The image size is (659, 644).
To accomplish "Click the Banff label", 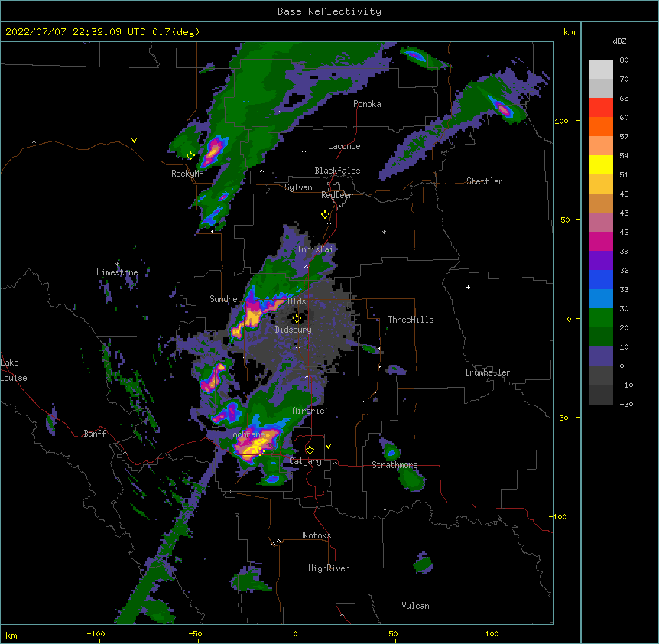I will click(x=95, y=434).
